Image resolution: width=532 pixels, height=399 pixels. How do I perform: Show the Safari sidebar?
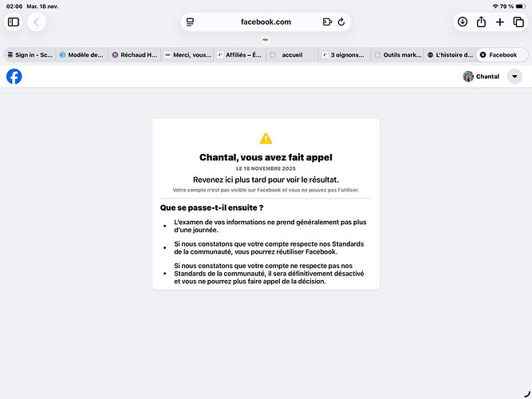click(x=14, y=22)
